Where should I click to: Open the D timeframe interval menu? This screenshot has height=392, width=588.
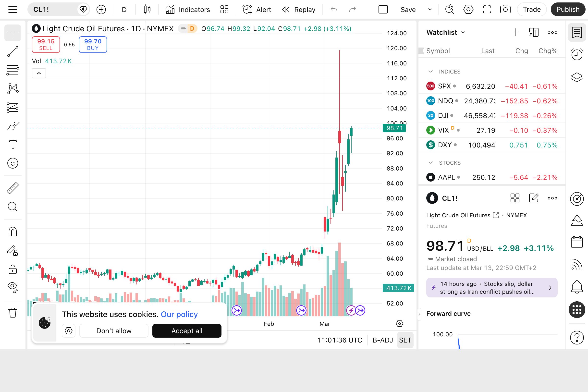click(124, 10)
